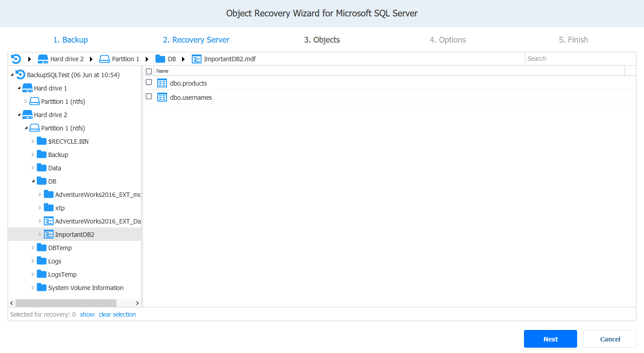Click AdventureWorks2016_EXT_Data database file icon
644x353 pixels.
(49, 221)
